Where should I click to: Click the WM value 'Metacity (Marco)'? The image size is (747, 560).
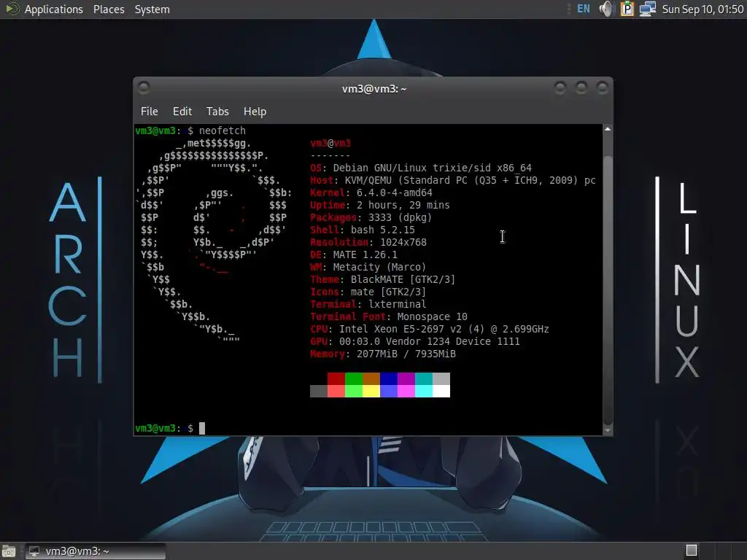(x=379, y=267)
